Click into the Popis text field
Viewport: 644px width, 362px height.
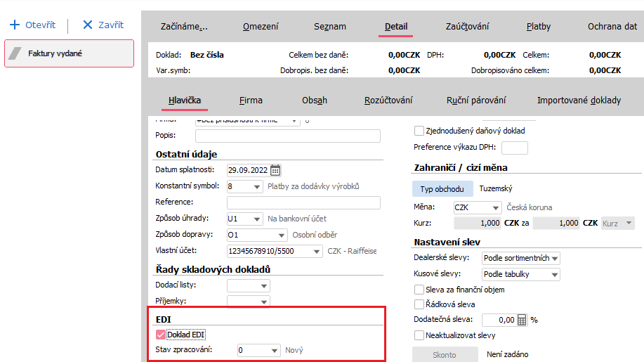(303, 136)
